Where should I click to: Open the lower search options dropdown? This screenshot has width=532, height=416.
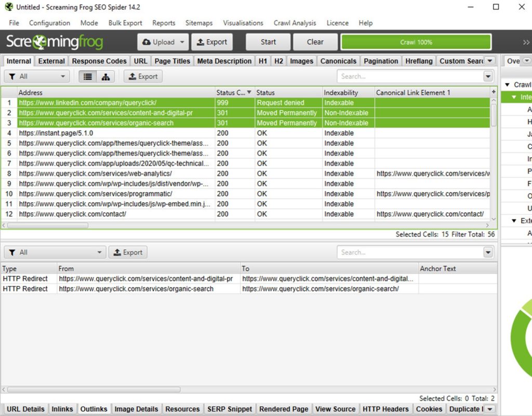488,252
